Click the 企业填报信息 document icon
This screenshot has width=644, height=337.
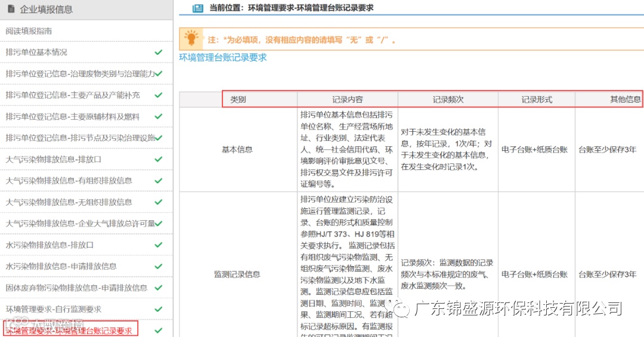(x=11, y=8)
